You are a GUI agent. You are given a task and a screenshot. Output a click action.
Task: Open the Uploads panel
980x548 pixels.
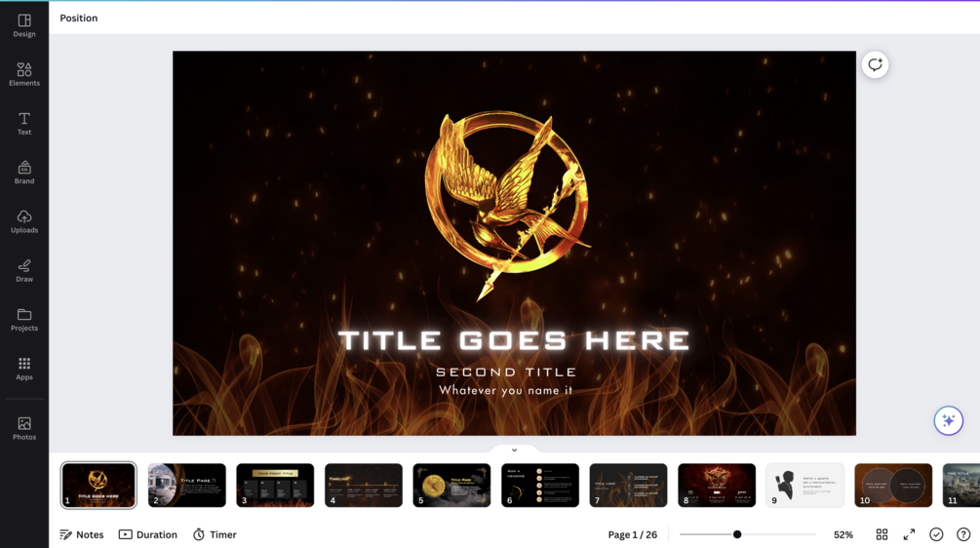tap(24, 221)
